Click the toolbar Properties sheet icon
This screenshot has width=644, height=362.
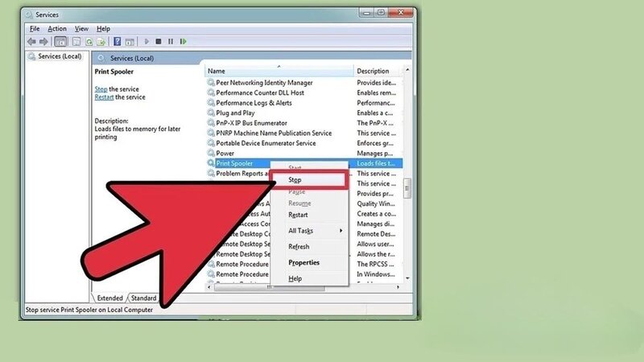tap(76, 42)
